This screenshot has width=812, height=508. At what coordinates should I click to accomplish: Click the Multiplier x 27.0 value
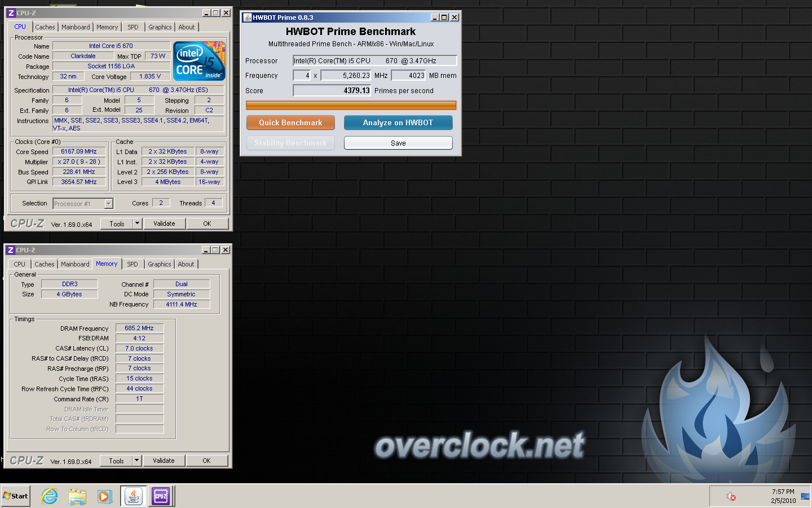(79, 161)
